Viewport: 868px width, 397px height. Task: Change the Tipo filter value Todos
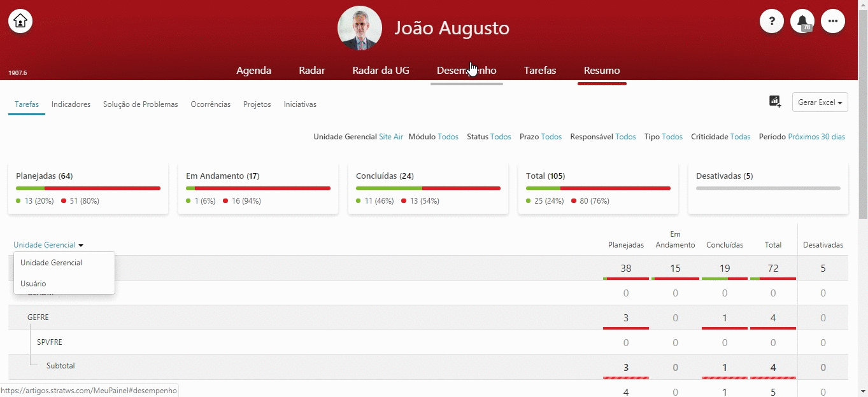point(672,137)
